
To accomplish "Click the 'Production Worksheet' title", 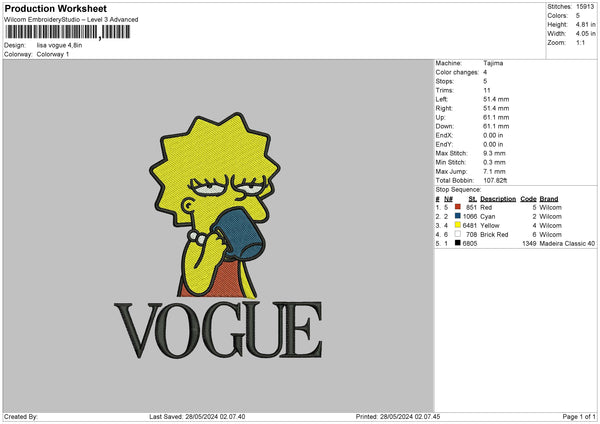I will pyautogui.click(x=55, y=8).
